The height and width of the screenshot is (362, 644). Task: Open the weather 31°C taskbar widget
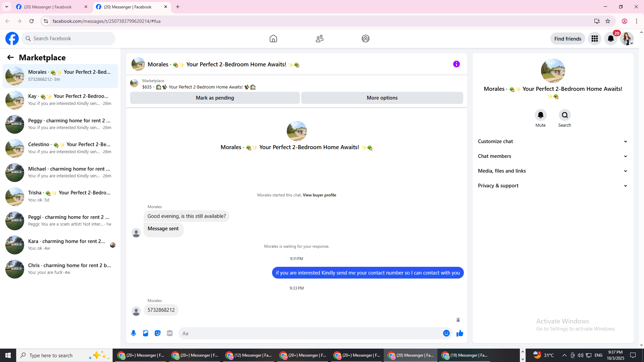point(543,355)
